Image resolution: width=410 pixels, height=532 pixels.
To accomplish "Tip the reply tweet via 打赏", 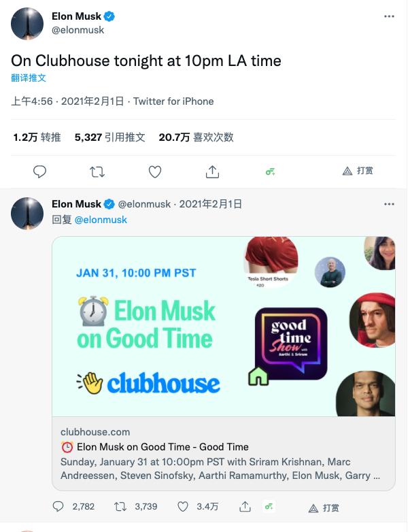I will [324, 508].
